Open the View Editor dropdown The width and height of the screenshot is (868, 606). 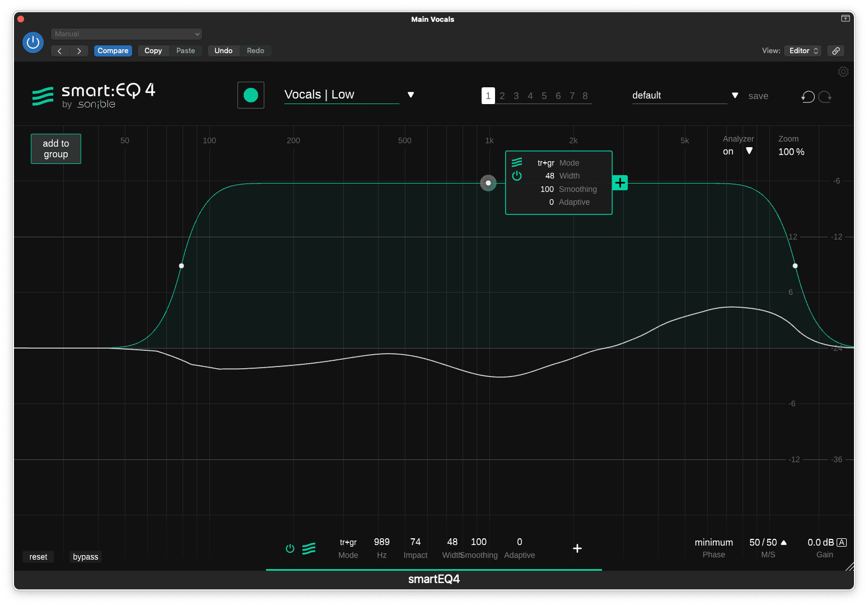pos(803,51)
